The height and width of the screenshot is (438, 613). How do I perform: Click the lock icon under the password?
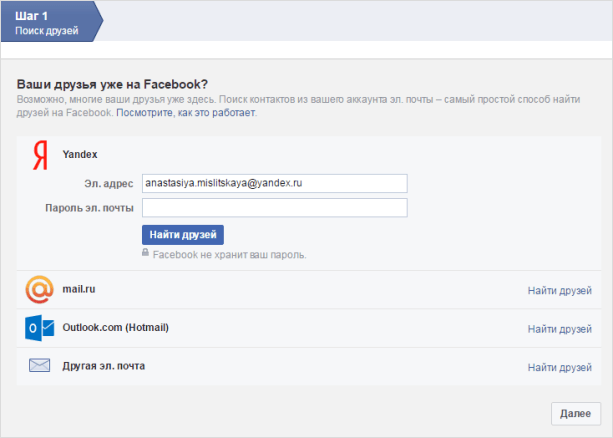coord(146,254)
